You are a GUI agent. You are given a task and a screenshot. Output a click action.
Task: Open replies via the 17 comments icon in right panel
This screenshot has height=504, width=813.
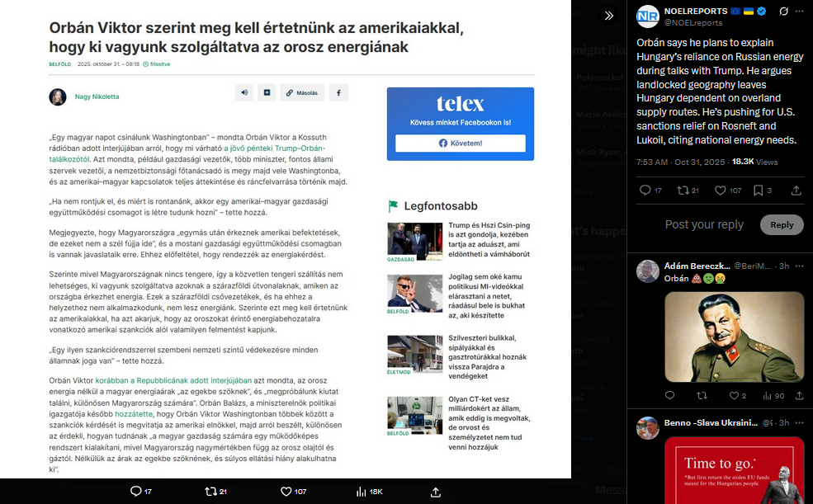650,191
